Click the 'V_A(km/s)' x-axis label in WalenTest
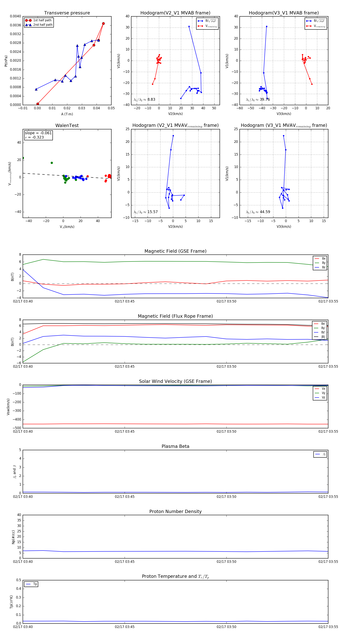Screen dimensions: 351x644 [67, 227]
